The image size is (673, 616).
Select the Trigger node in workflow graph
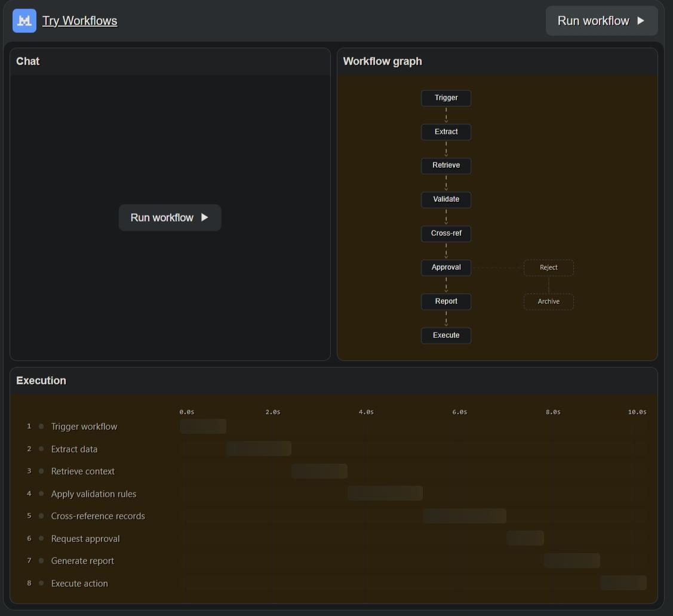pos(446,98)
